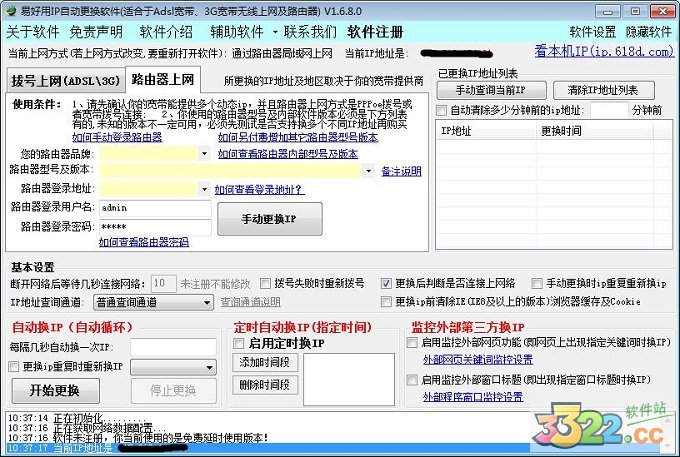The height and width of the screenshot is (457, 680).
Task: Open the 外部网页关键词监控设置 link
Action: click(478, 359)
